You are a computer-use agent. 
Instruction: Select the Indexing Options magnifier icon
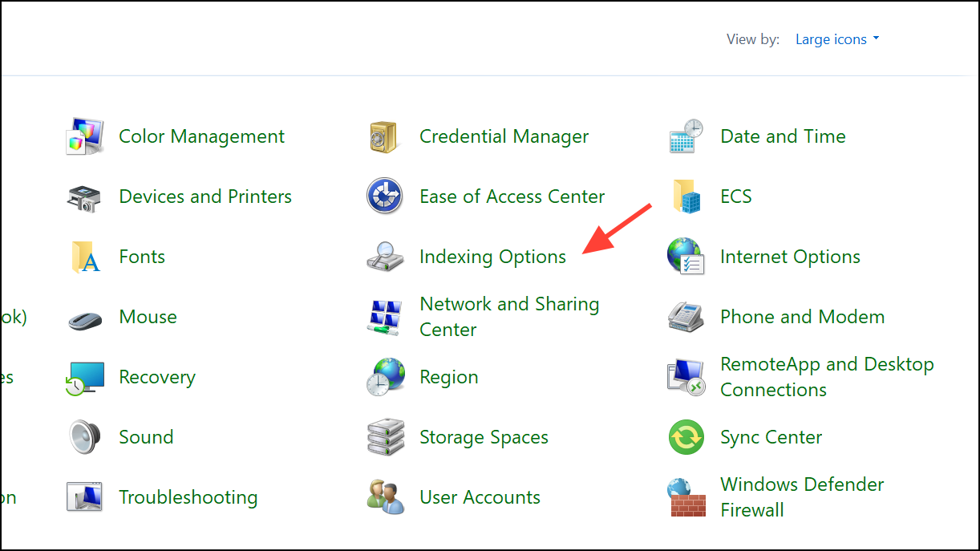(x=384, y=256)
